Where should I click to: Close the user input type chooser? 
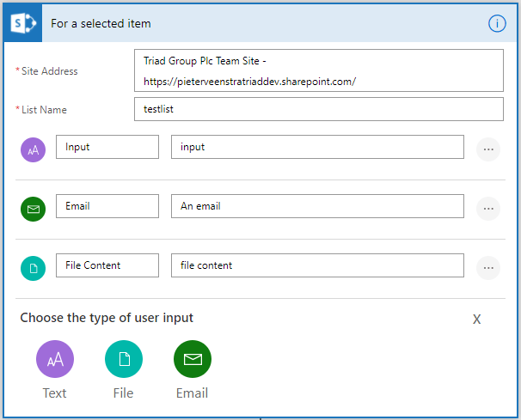tap(476, 320)
